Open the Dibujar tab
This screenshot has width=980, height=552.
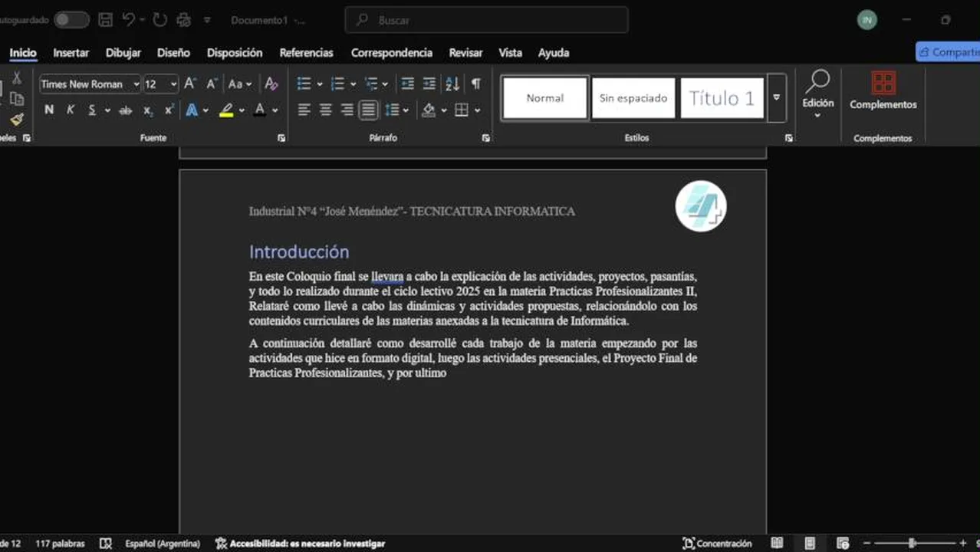(x=123, y=53)
